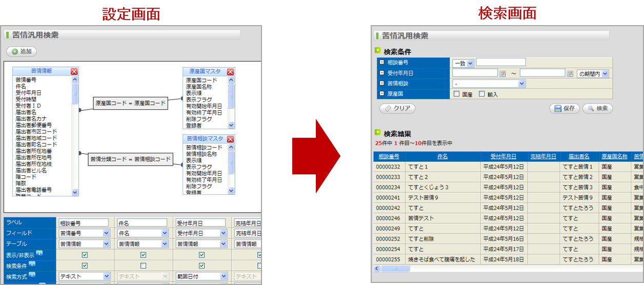Click scroll-down arrow in 原産国マスタ field list
The height and width of the screenshot is (285, 644).
(x=231, y=125)
